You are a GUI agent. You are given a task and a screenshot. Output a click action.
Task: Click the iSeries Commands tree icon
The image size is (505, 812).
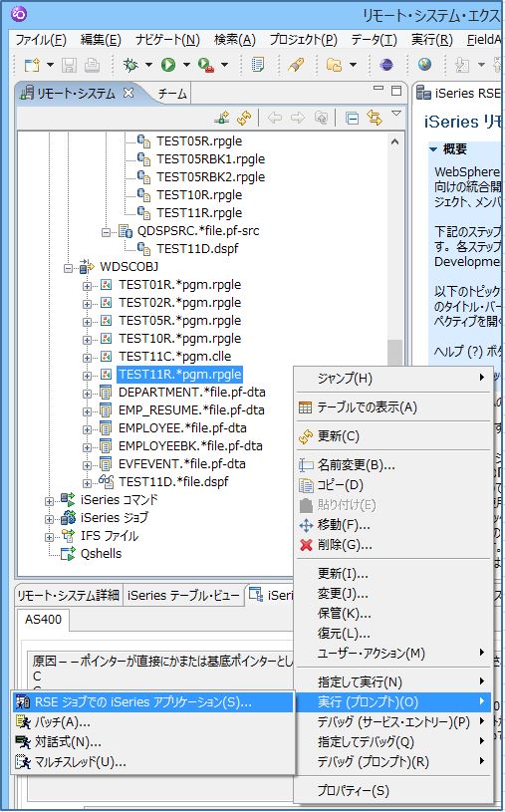[x=68, y=500]
